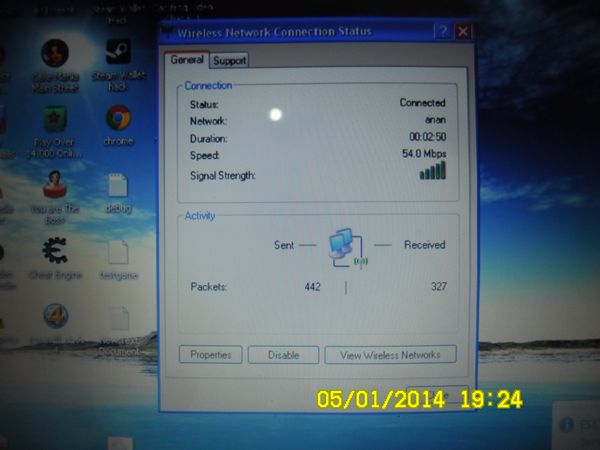This screenshot has width=600, height=450.
Task: Click the Received label in Activity
Action: (424, 245)
